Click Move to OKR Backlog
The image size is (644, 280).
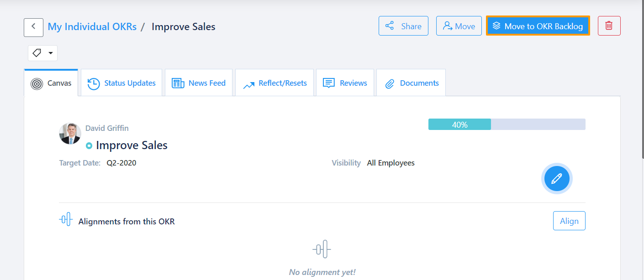(x=538, y=26)
